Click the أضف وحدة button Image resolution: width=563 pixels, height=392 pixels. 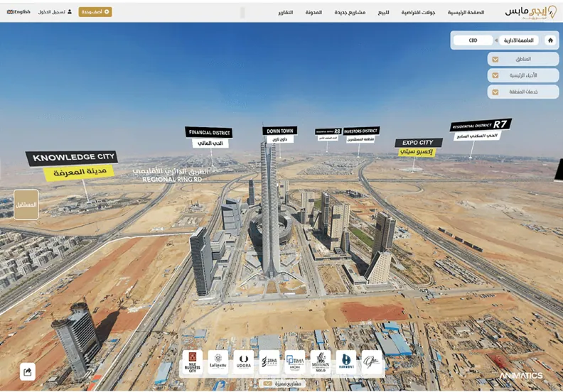coord(95,12)
